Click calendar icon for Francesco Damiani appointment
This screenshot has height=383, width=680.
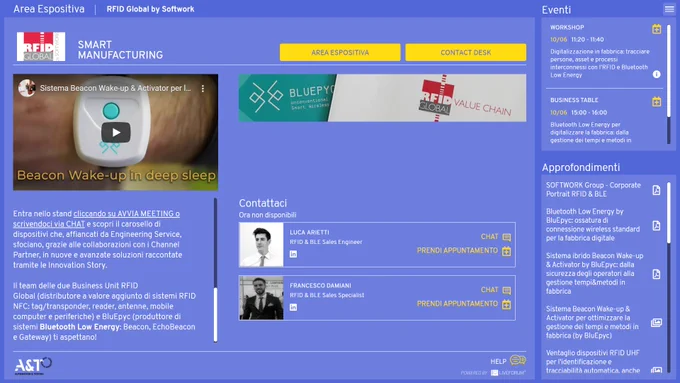(x=507, y=304)
